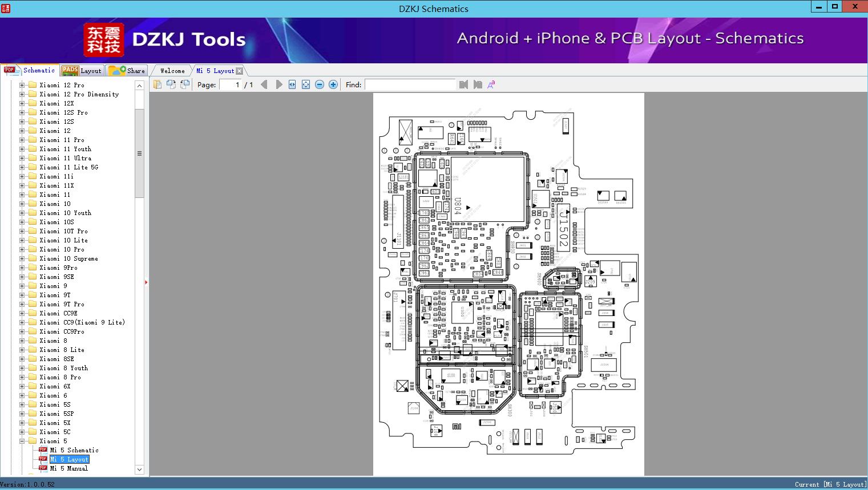Screen dimensions: 868x490
Task: Close the Mi 5 Layout tab
Action: [x=239, y=71]
